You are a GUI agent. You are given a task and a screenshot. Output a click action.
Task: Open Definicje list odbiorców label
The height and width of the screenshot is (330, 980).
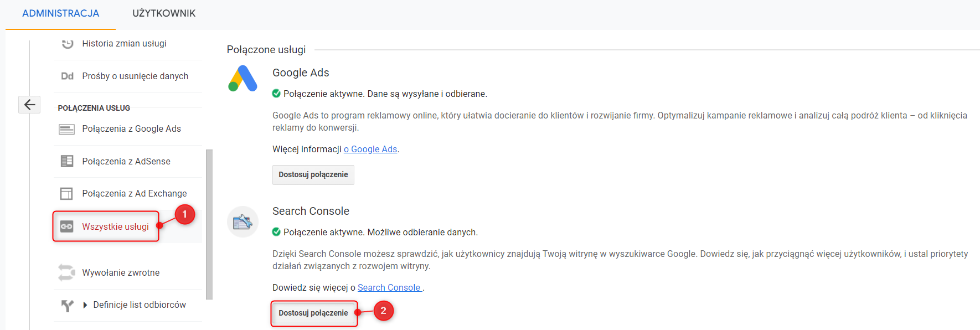coord(140,305)
